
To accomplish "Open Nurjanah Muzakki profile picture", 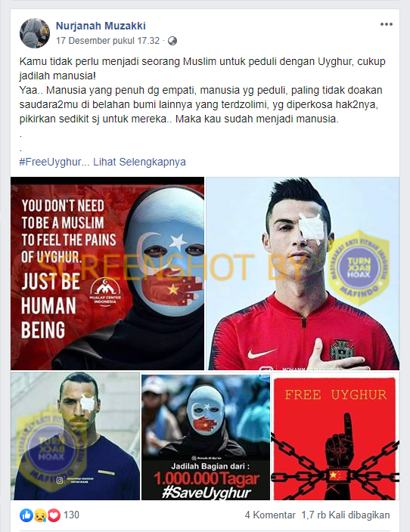I will [x=35, y=33].
